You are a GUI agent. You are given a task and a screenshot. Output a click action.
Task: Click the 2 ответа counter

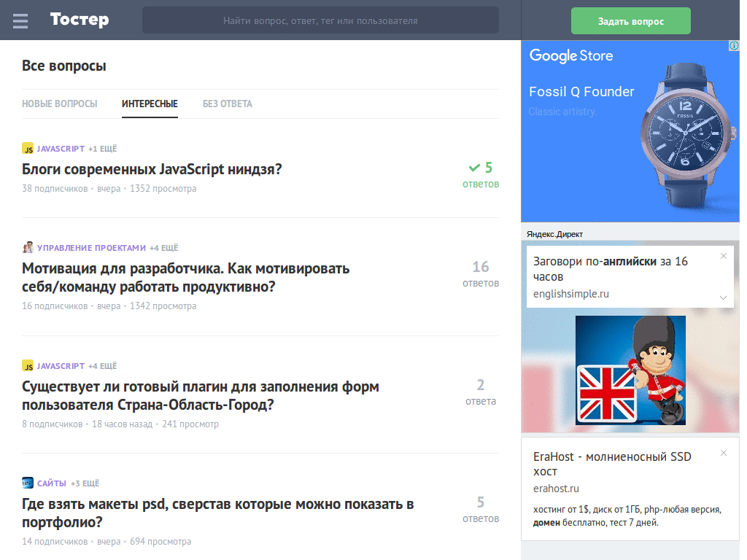(x=481, y=392)
